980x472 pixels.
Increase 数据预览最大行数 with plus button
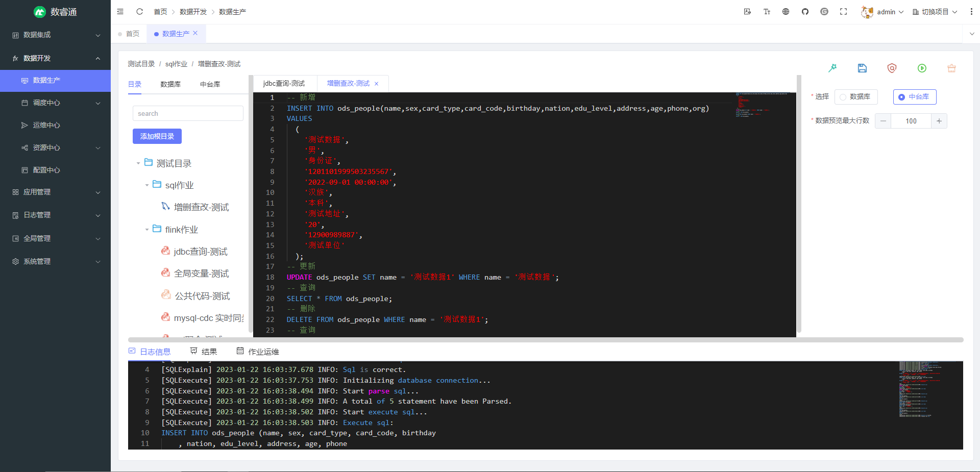[x=939, y=121]
